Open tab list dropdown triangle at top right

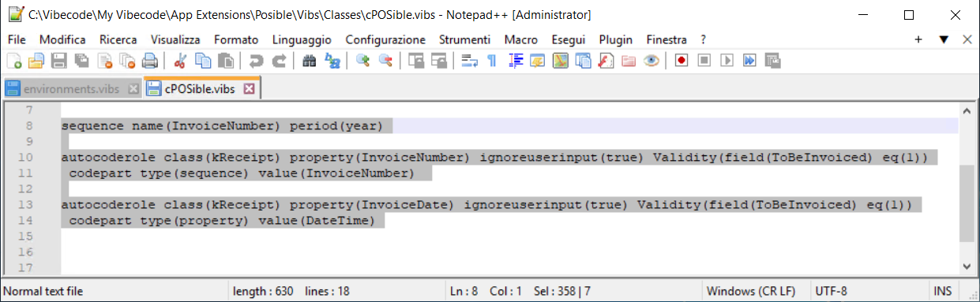944,39
